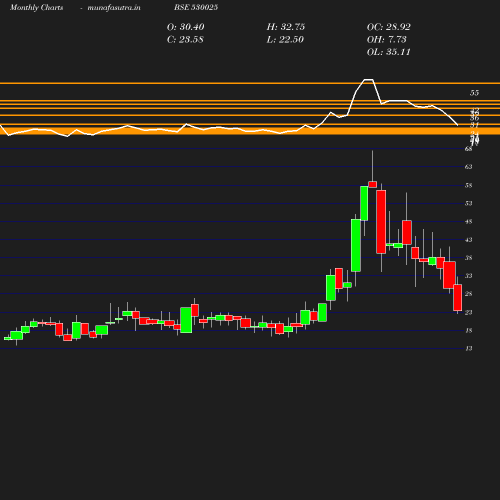Click the price axis label '28'
The width and height of the screenshot is (500, 500).
[469, 294]
